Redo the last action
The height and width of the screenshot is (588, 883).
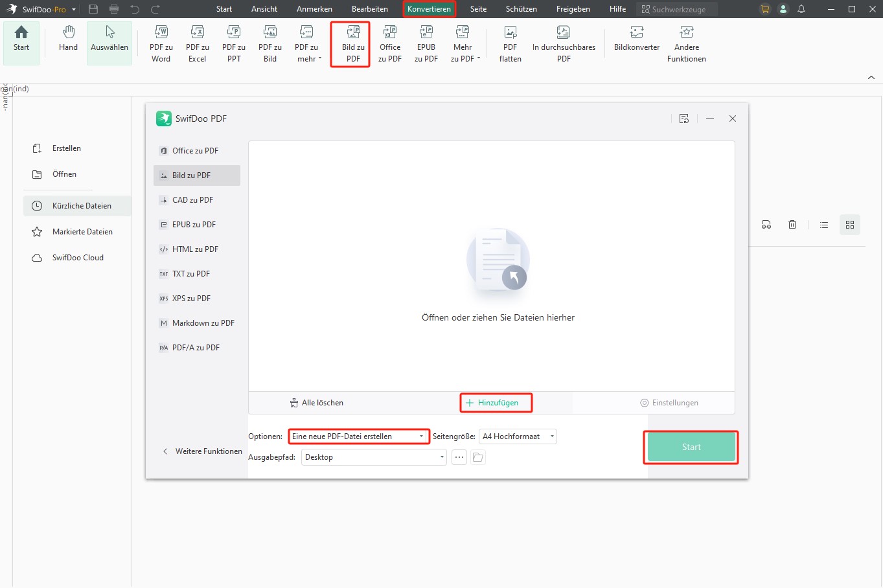click(x=155, y=9)
